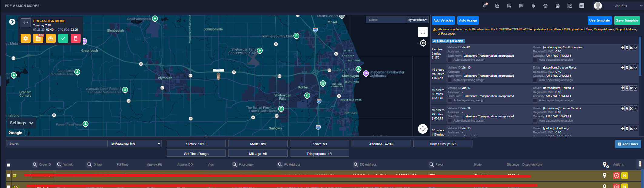Open the bug report icon
644x188 pixels.
click(533, 6)
